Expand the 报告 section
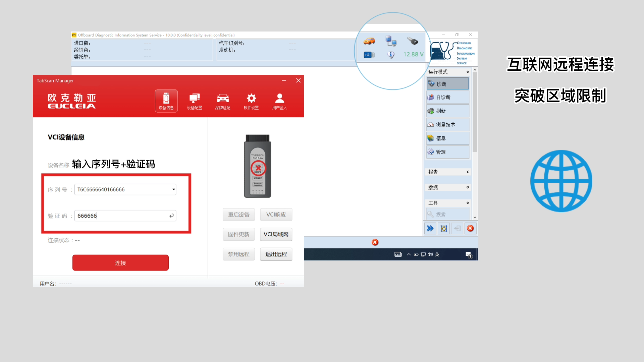Screen dimensions: 644x362 point(468,172)
